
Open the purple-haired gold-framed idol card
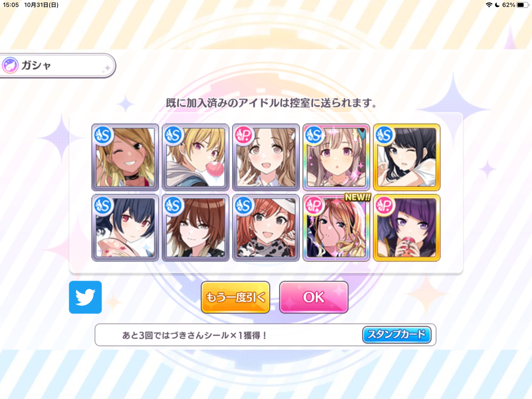[407, 228]
